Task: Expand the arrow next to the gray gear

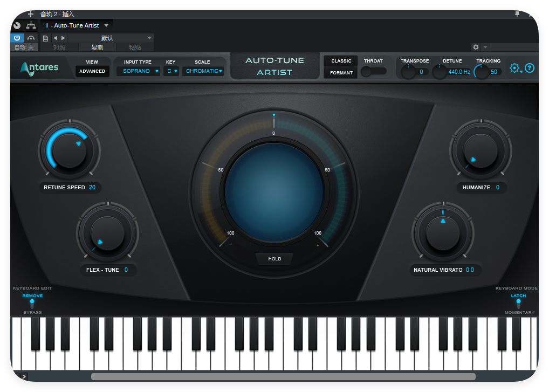Action: coord(485,47)
